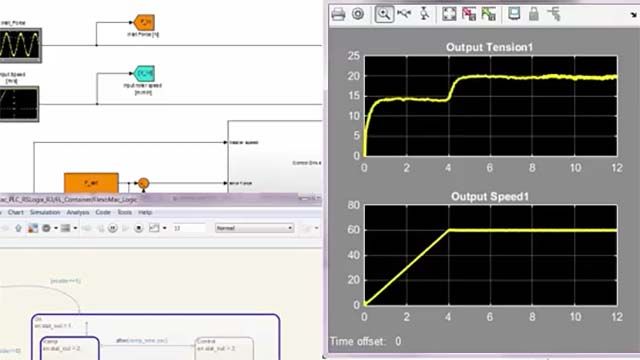Open the Help menu
640x360 pixels.
(x=145, y=212)
